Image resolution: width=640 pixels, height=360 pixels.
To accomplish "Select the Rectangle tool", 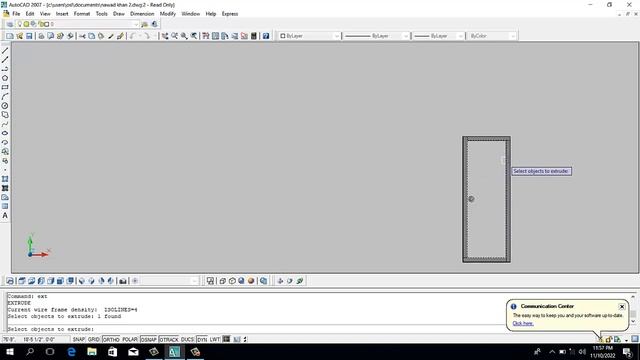I will coord(5,87).
